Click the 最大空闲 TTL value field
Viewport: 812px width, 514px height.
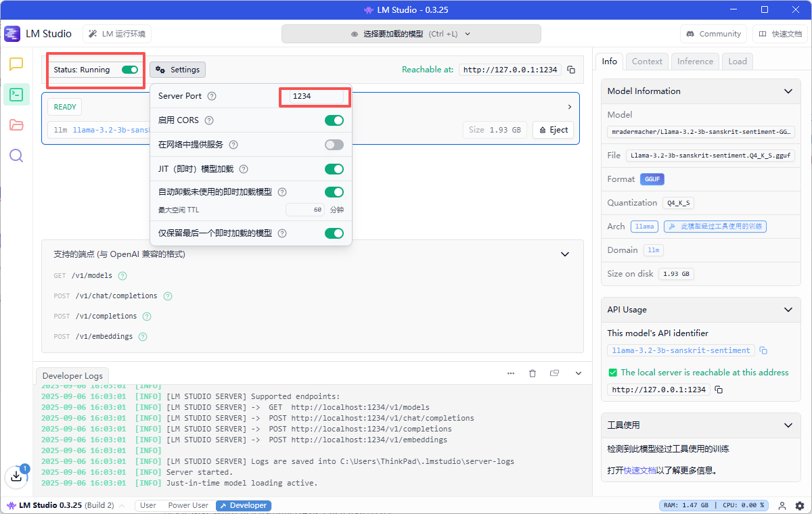tap(305, 210)
